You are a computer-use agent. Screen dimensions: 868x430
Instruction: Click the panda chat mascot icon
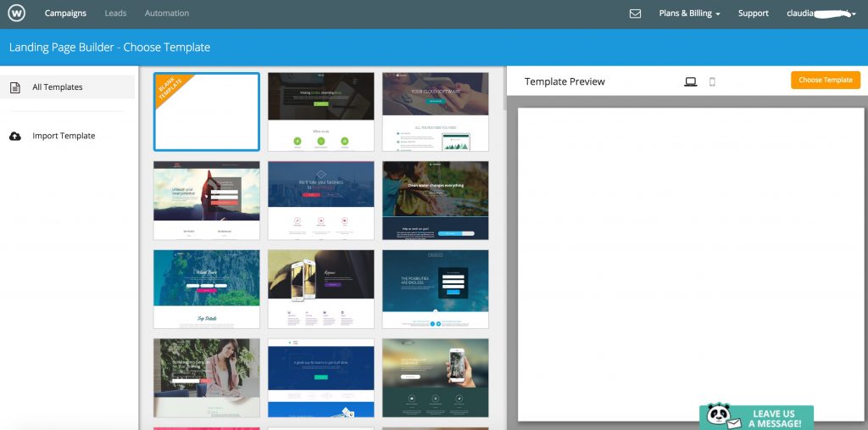pos(720,416)
